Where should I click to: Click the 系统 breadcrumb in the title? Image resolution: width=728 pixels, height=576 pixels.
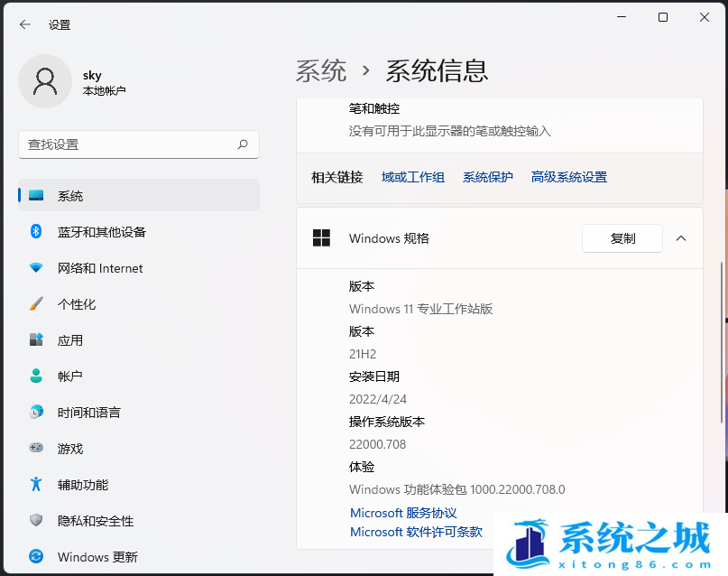(321, 70)
